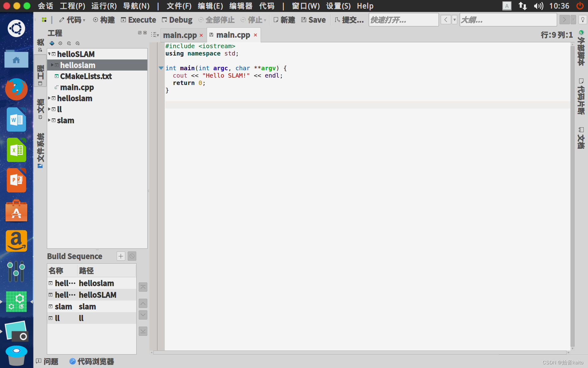Move build item to top arrow
The width and height of the screenshot is (588, 368).
(x=143, y=287)
